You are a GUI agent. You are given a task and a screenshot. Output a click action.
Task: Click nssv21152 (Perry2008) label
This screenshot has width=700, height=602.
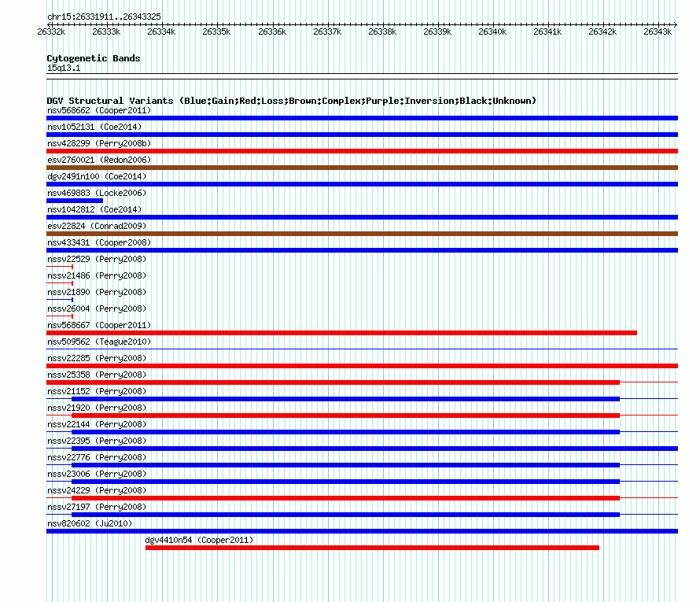pyautogui.click(x=97, y=391)
